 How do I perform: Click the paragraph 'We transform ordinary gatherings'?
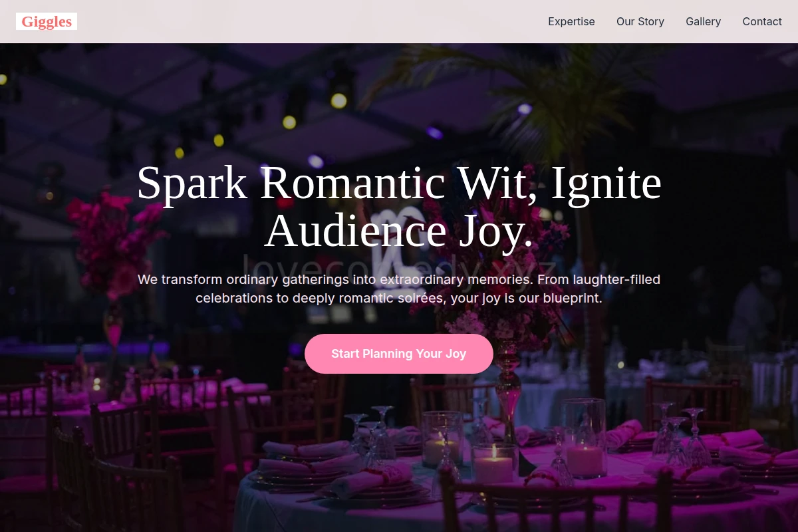(x=399, y=289)
